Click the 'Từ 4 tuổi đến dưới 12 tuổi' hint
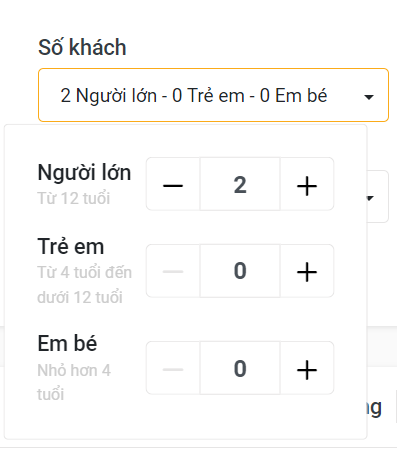The width and height of the screenshot is (397, 464). pyautogui.click(x=85, y=285)
